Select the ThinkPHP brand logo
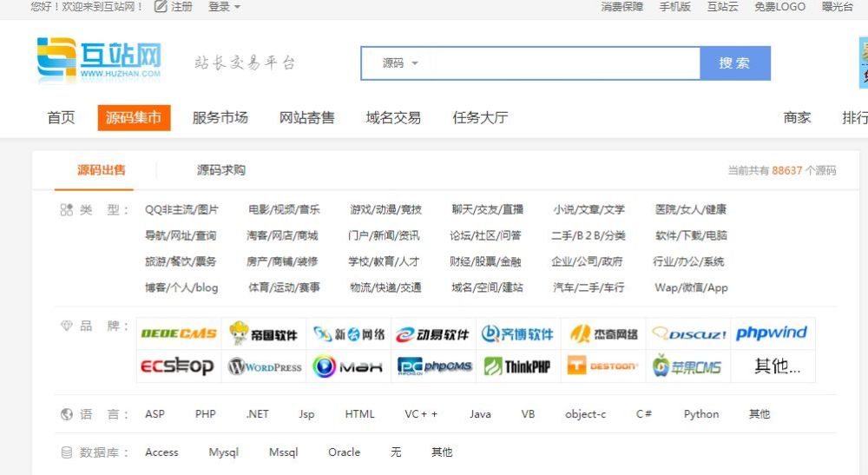868x475 pixels. click(x=518, y=366)
